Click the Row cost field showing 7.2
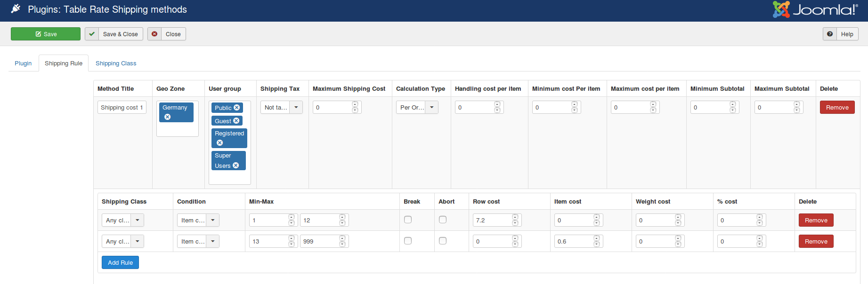 492,220
